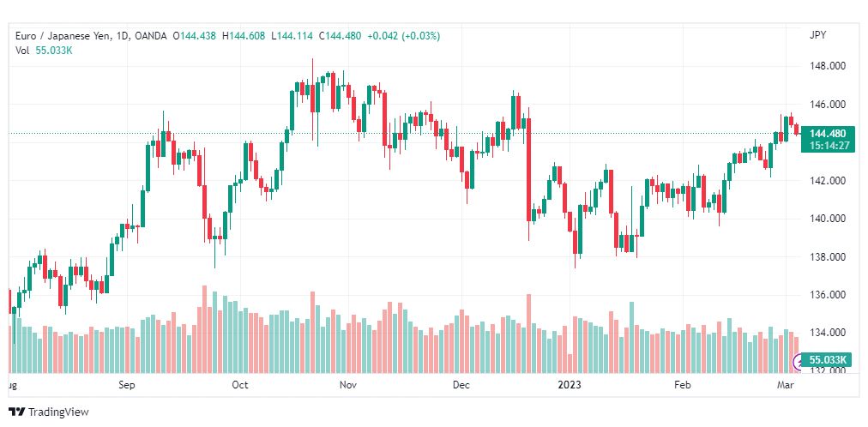Click the 1D interval label in legend
This screenshot has height=427, width=868.
123,36
